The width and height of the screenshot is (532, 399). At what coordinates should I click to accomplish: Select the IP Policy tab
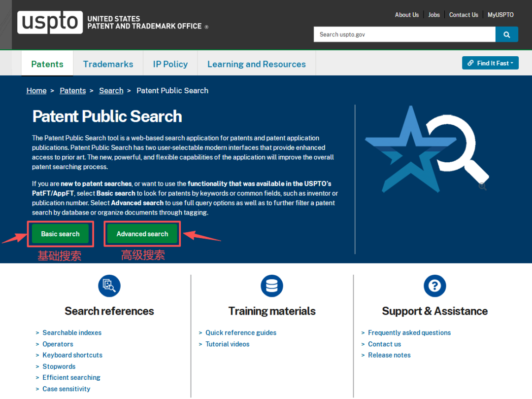170,64
